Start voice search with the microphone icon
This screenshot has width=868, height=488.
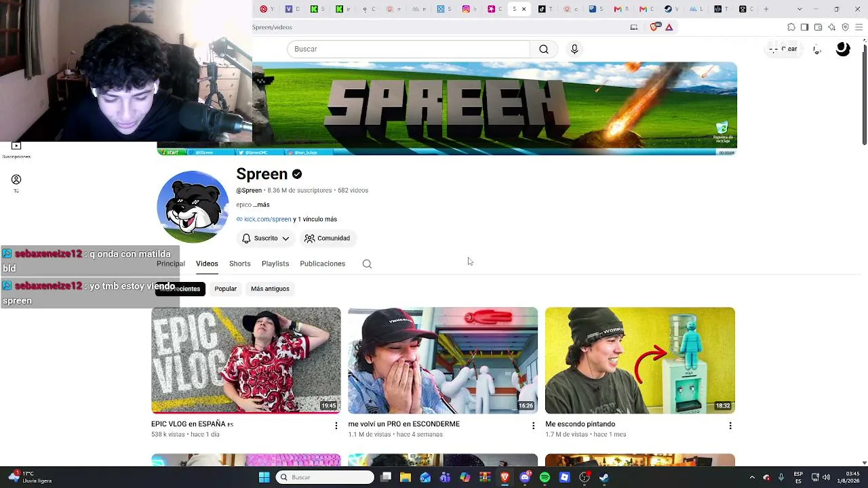point(574,49)
